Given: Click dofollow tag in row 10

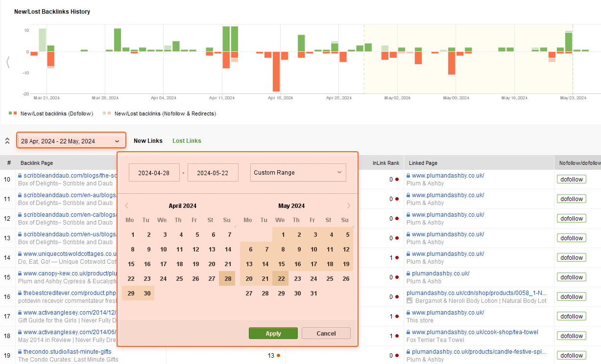Looking at the screenshot, I should click(x=572, y=180).
